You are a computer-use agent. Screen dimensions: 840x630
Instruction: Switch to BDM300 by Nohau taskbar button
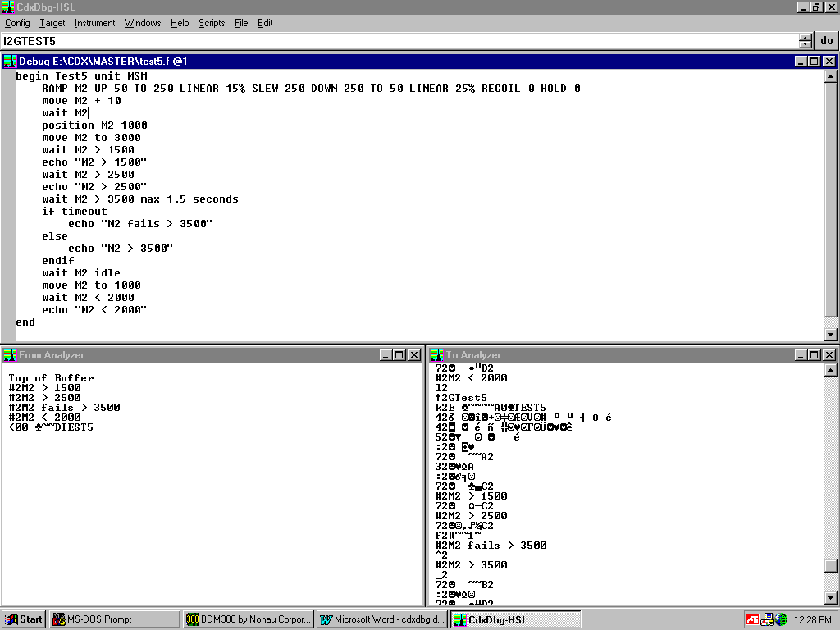point(248,619)
